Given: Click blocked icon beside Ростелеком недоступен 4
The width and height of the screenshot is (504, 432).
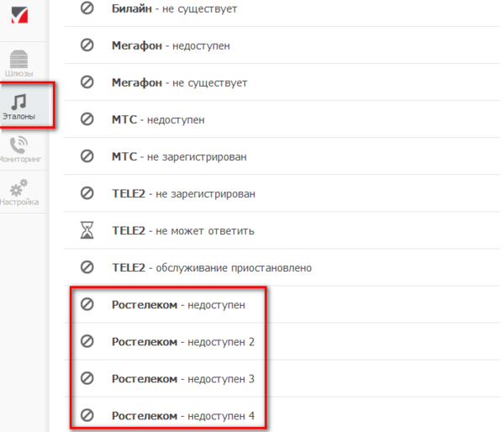Looking at the screenshot, I should click(x=87, y=416).
